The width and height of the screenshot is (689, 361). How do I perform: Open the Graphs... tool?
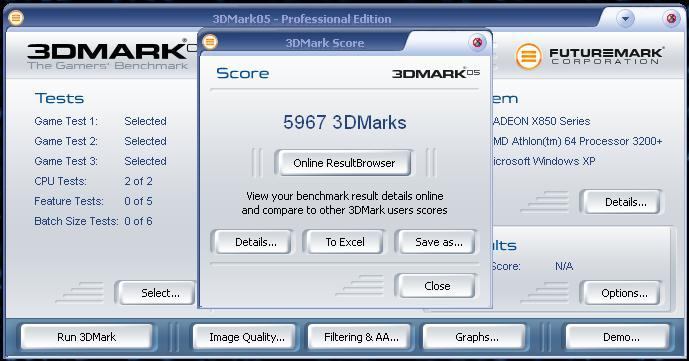click(x=476, y=337)
